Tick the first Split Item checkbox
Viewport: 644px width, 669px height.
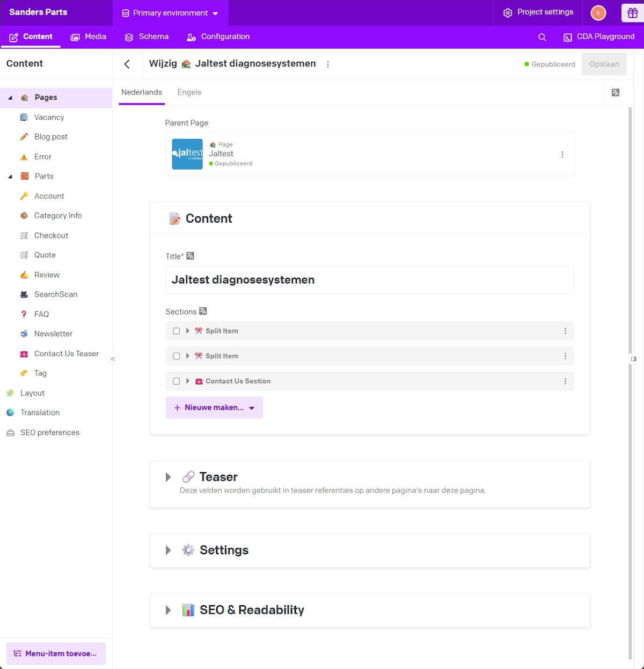click(176, 331)
